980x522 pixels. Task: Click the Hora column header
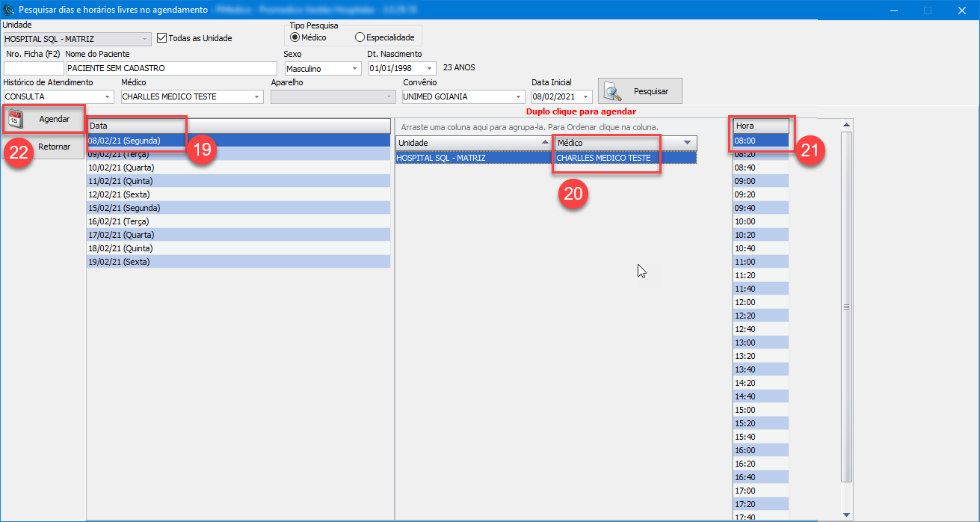[x=760, y=126]
